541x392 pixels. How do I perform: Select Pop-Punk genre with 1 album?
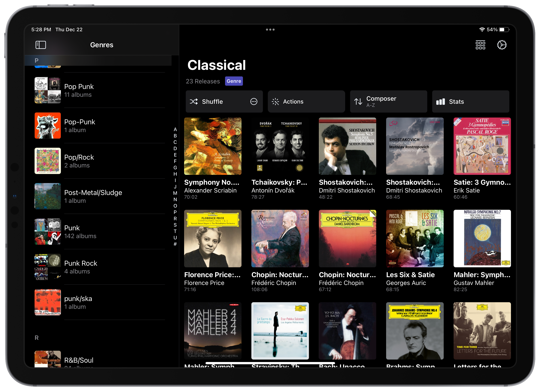pos(100,126)
